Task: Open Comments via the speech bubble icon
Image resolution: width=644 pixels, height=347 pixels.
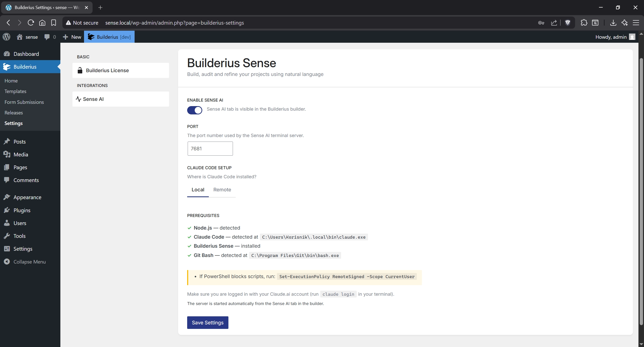Action: click(x=7, y=180)
